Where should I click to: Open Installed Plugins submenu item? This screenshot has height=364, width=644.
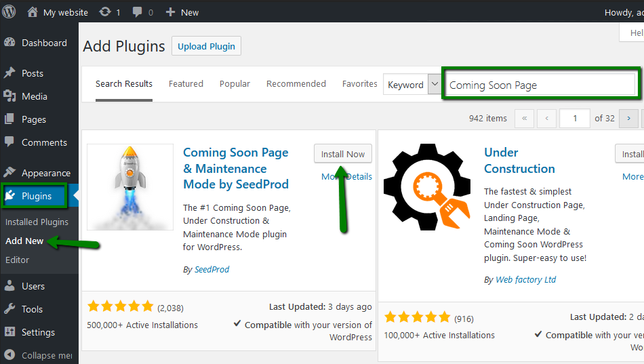(x=37, y=222)
